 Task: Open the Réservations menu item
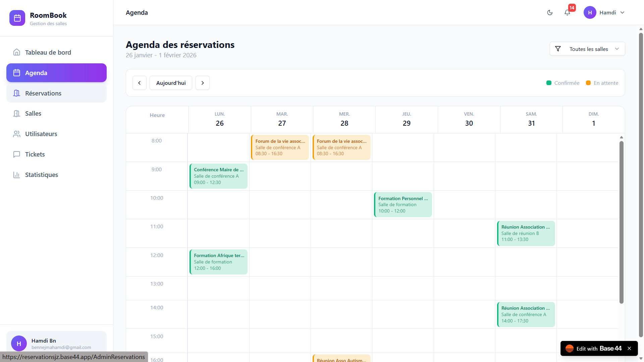point(56,93)
